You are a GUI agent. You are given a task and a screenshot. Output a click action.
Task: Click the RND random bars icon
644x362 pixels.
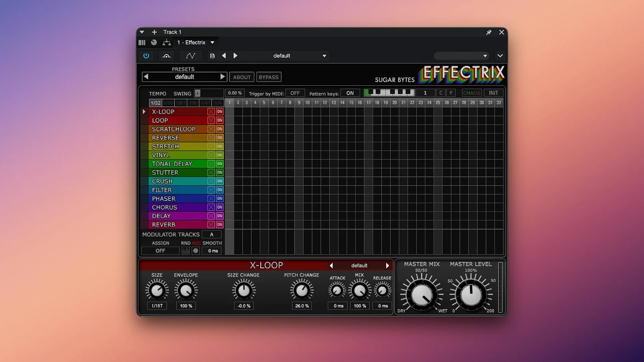coord(185,251)
